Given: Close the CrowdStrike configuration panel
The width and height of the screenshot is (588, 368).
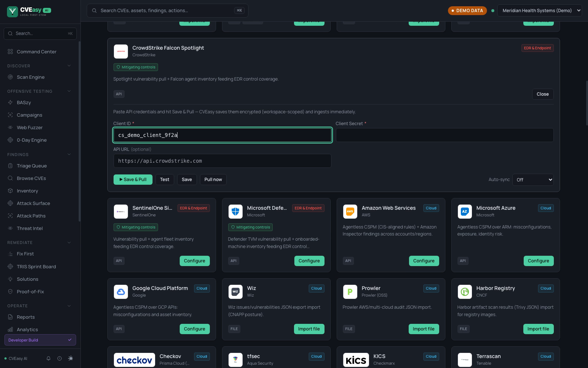Looking at the screenshot, I should pyautogui.click(x=543, y=94).
